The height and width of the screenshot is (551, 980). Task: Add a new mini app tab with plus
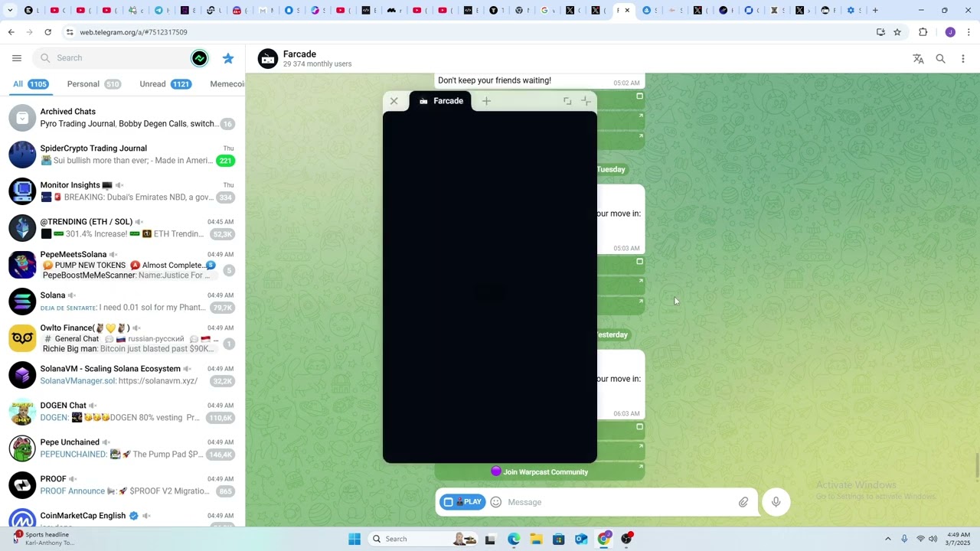tap(486, 101)
